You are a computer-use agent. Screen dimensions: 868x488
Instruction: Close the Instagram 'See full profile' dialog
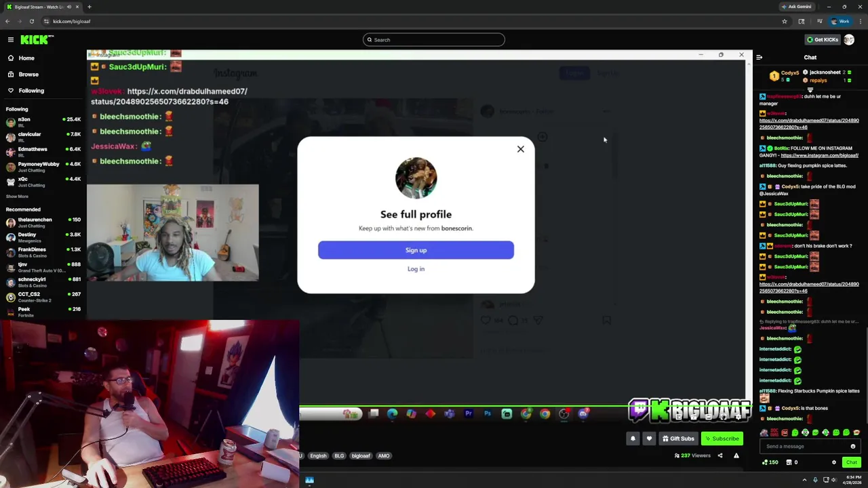coord(521,149)
